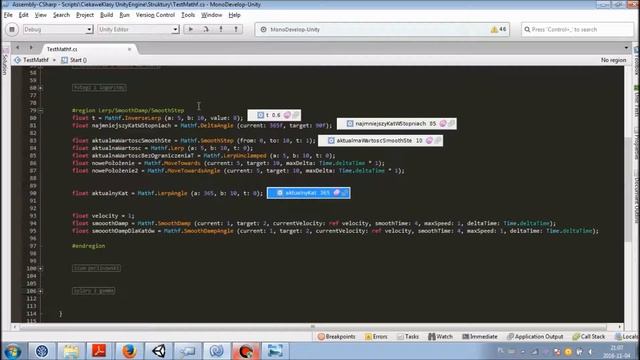Open the Debug configuration dropdown
The width and height of the screenshot is (640, 360).
(x=58, y=29)
